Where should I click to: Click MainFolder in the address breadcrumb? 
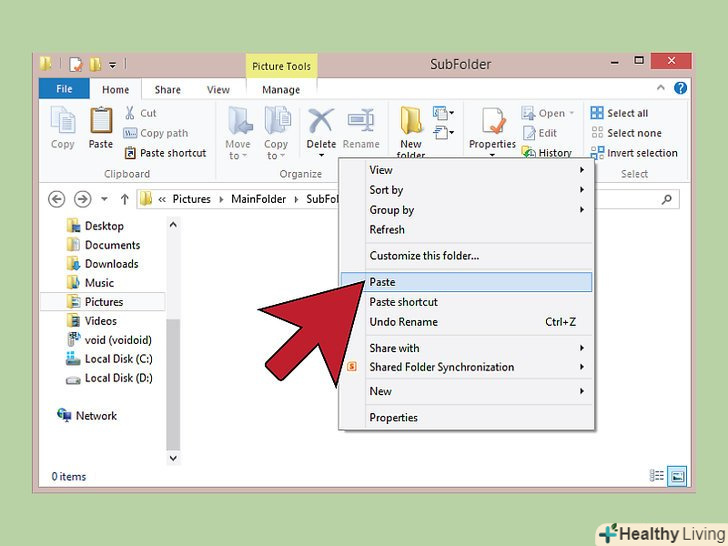tap(259, 199)
